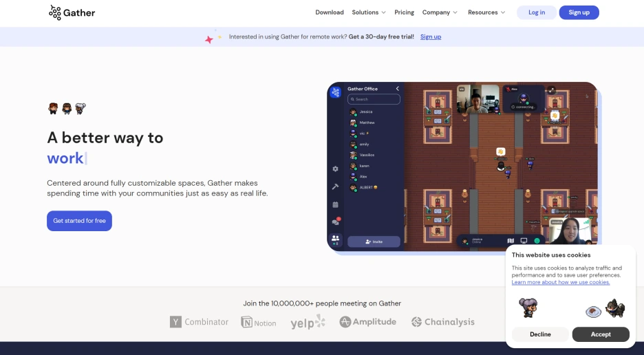Image resolution: width=644 pixels, height=355 pixels.
Task: Collapse the Gather Office panel with the chevron
Action: 397,89
